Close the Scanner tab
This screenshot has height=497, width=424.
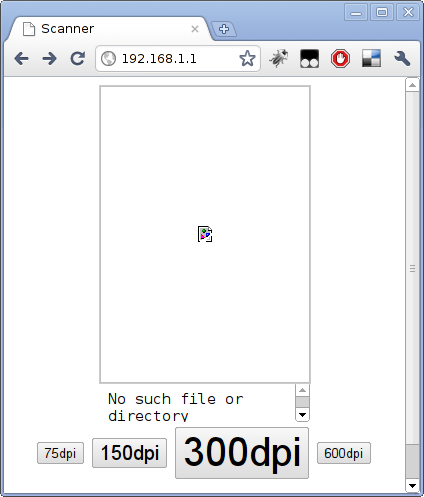195,29
